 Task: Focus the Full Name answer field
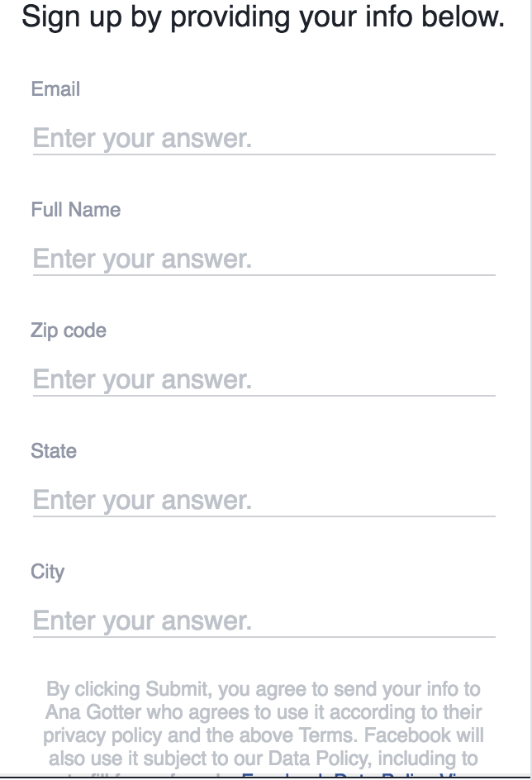[264, 259]
